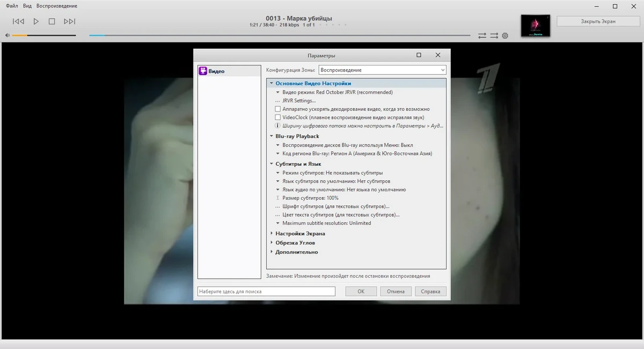This screenshot has width=644, height=349.
Task: Toggle the shuffle mode icon
Action: (494, 35)
